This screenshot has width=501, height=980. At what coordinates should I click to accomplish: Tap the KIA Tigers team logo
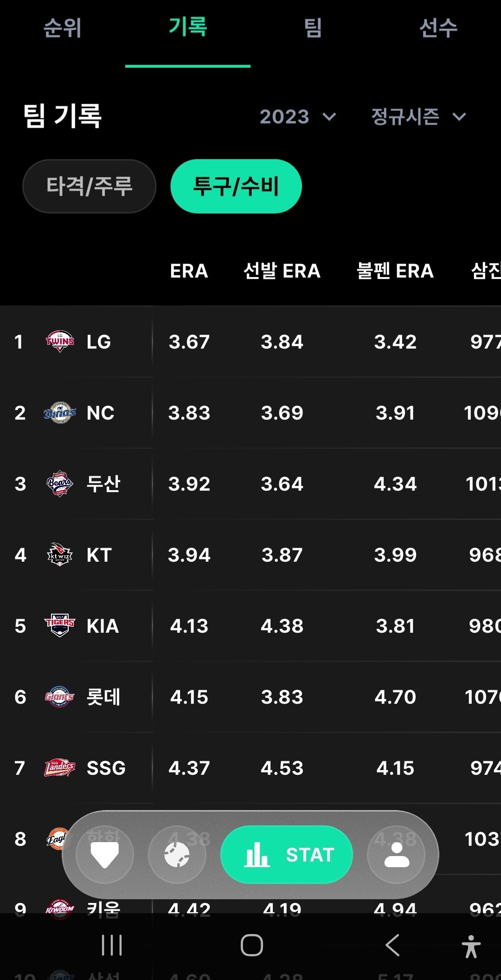coord(60,626)
